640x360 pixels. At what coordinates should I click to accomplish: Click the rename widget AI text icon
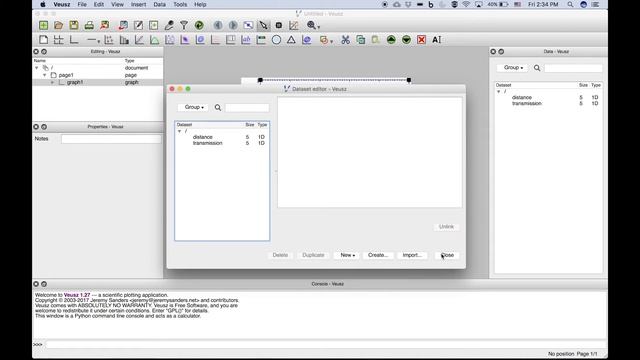click(437, 40)
